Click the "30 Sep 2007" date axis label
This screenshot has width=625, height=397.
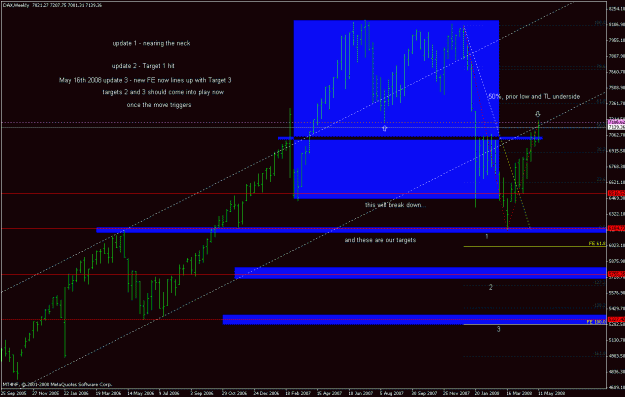pos(424,393)
